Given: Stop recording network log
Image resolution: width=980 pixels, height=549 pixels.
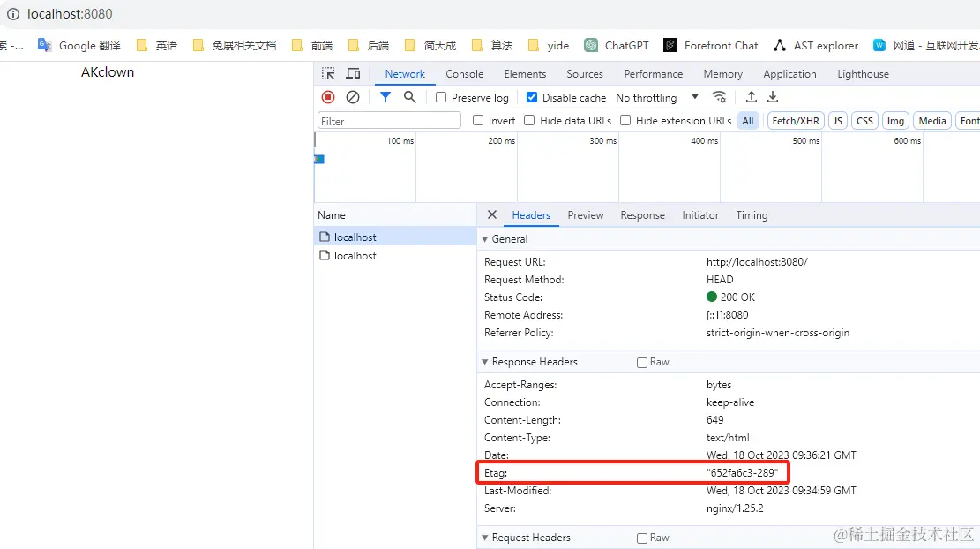Looking at the screenshot, I should click(x=328, y=97).
